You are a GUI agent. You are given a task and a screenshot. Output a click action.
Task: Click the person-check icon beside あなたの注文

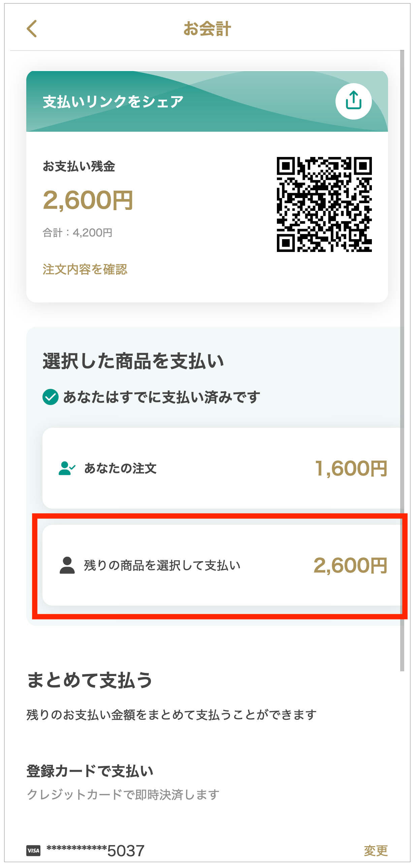(x=67, y=468)
